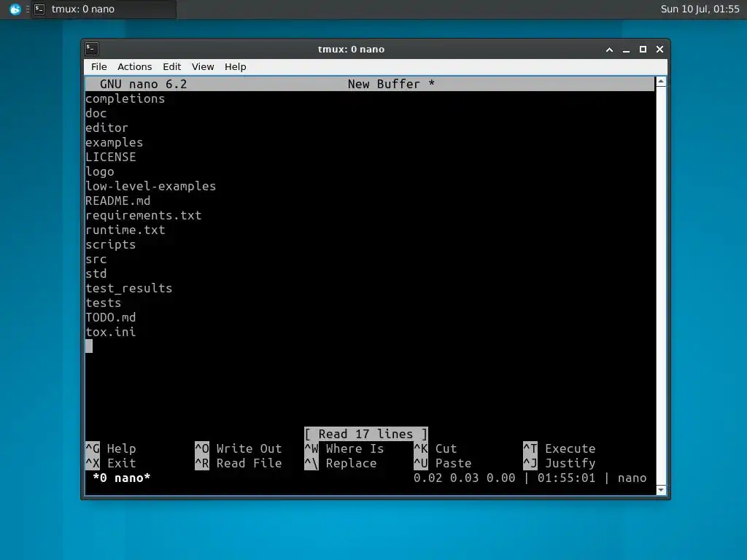
Task: Select the tmux: 0 nano taskbar entry
Action: tap(104, 9)
